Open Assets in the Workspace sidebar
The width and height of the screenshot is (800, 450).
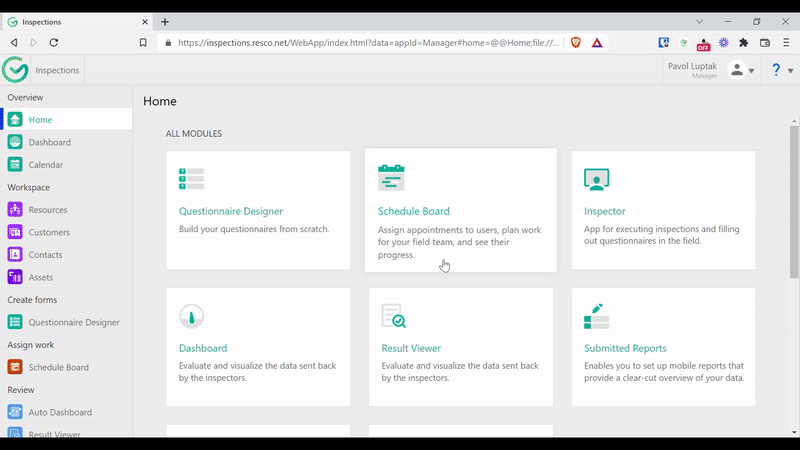[41, 277]
